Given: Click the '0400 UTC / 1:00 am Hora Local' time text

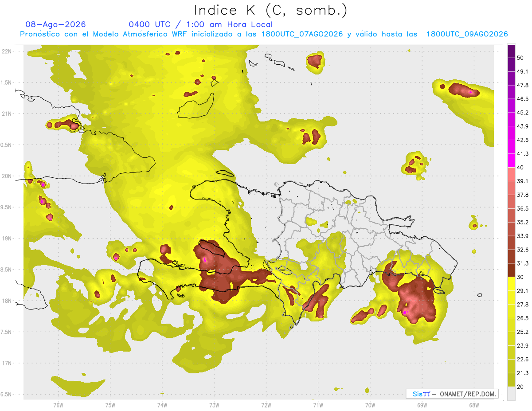Looking at the screenshot, I should tap(200, 24).
